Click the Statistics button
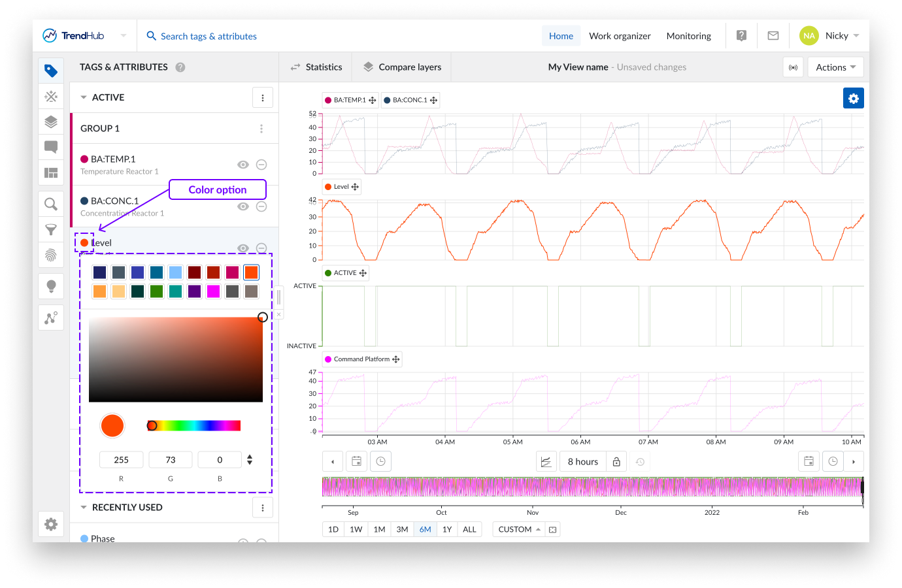 pos(316,67)
